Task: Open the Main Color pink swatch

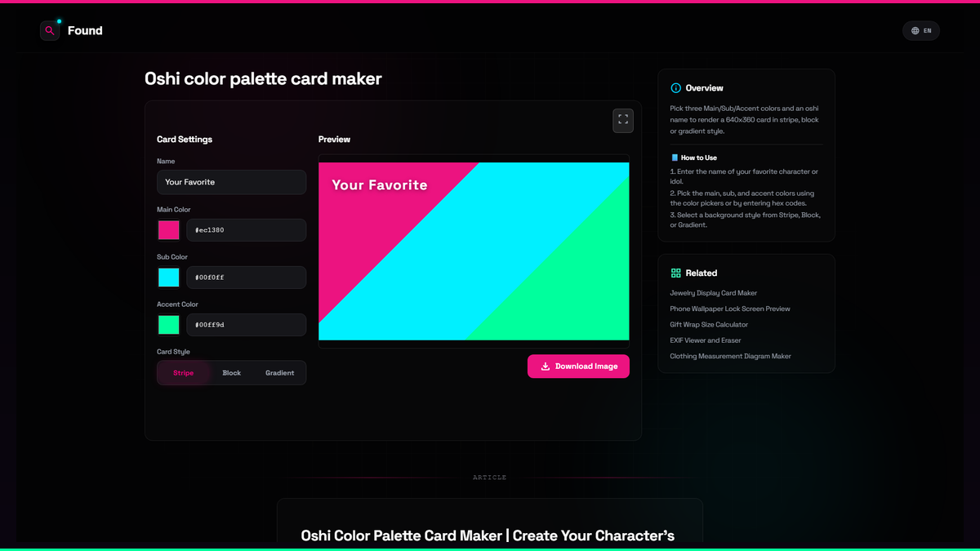Action: pos(169,230)
